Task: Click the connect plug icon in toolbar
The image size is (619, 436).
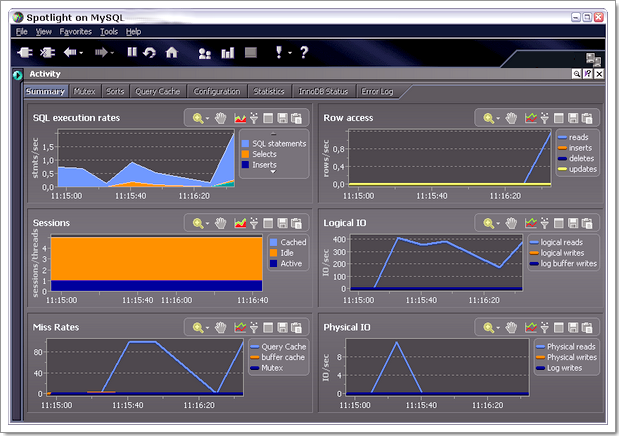Action: point(24,53)
